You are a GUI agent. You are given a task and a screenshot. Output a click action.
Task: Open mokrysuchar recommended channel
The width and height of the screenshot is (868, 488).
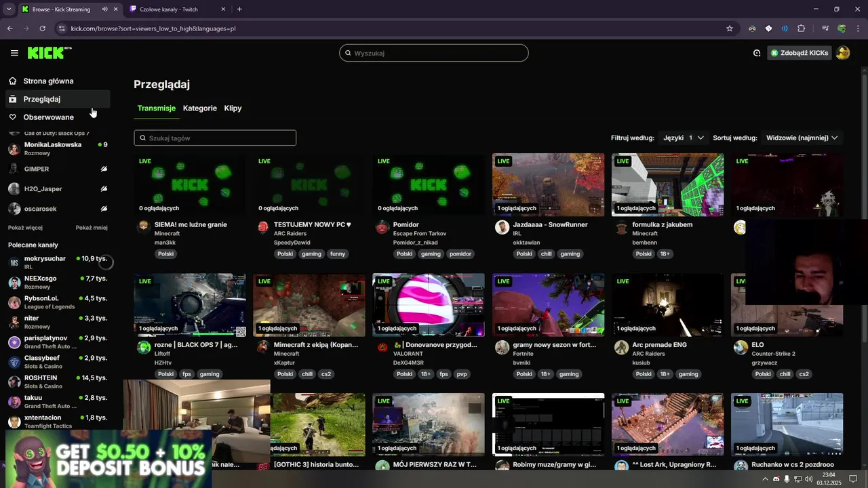[x=57, y=262]
